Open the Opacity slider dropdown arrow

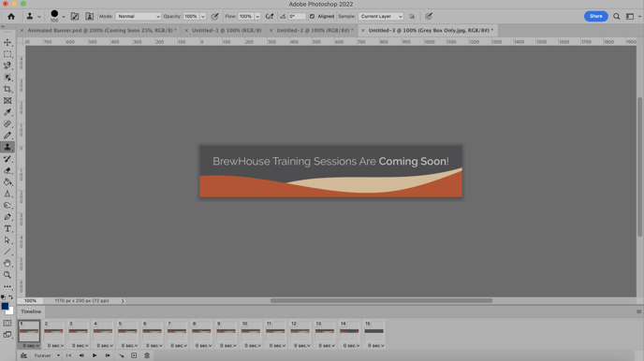(x=203, y=17)
